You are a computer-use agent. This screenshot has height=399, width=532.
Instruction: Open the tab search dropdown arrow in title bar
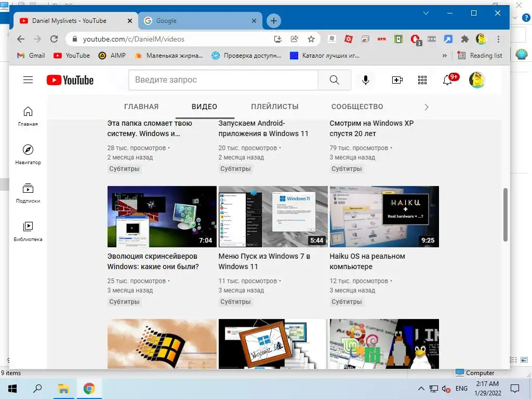[x=426, y=13]
